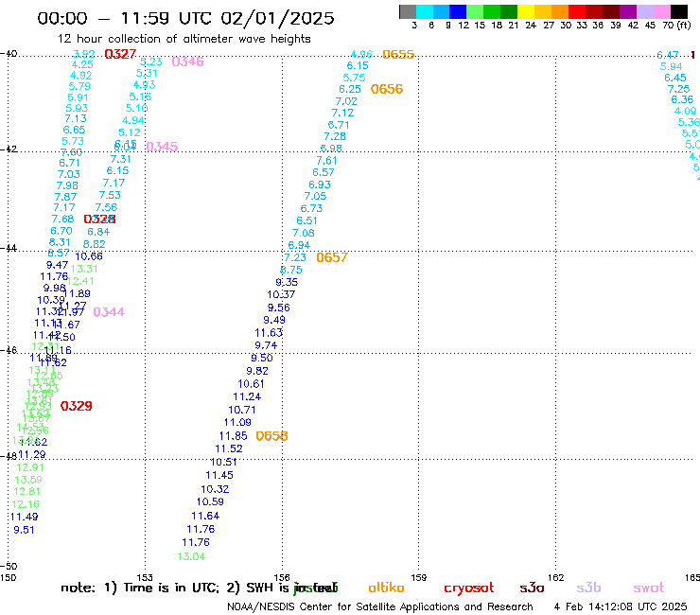Click the green '13.04' wave height value
The image size is (700, 615).
pyautogui.click(x=191, y=556)
